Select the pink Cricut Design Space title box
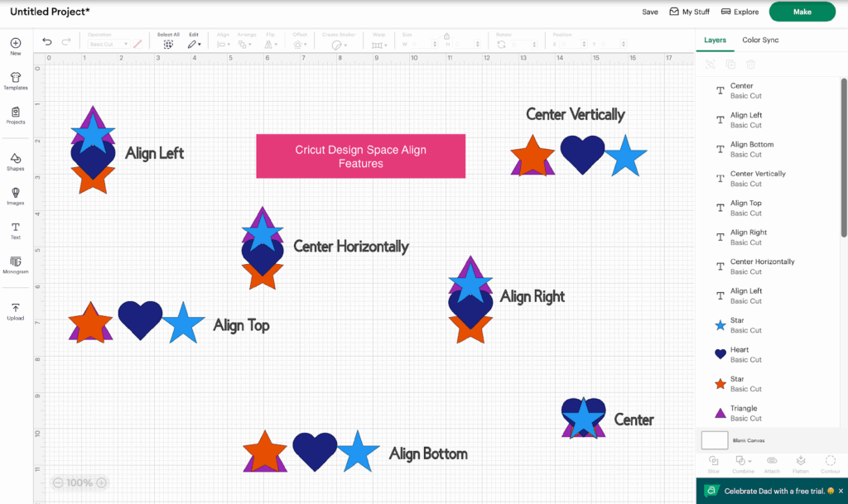 click(361, 156)
